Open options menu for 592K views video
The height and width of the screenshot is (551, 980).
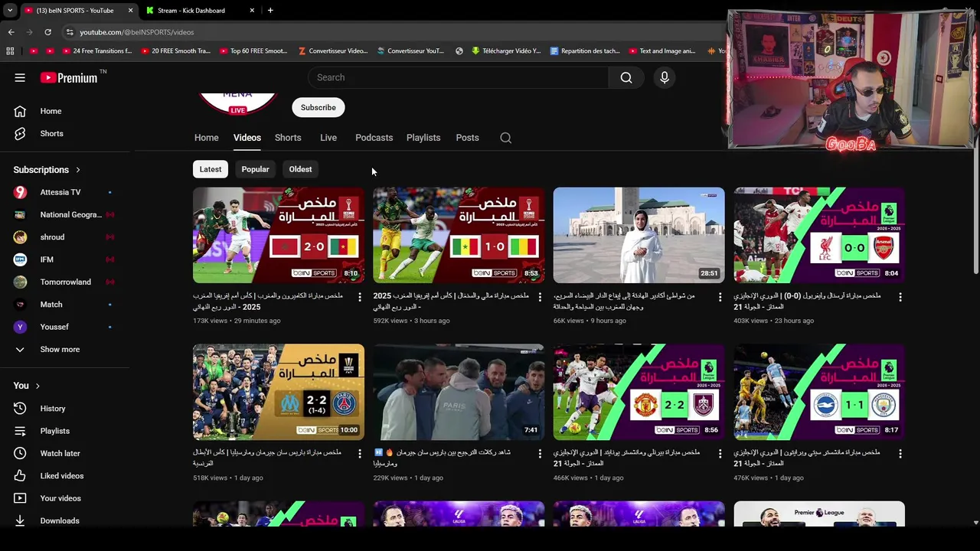pos(540,297)
